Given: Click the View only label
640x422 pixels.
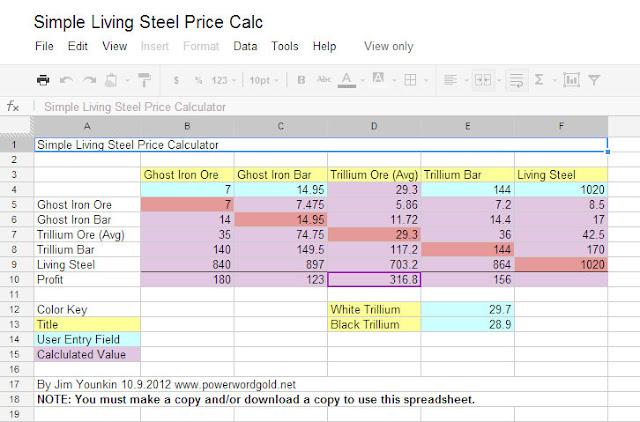Looking at the screenshot, I should [x=389, y=46].
